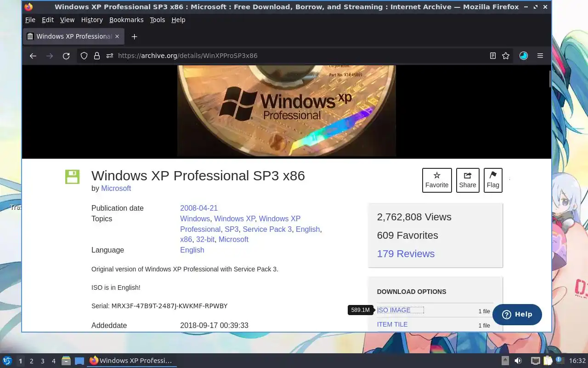The height and width of the screenshot is (368, 588).
Task: Click the removable media eject tray icon
Action: (x=505, y=361)
